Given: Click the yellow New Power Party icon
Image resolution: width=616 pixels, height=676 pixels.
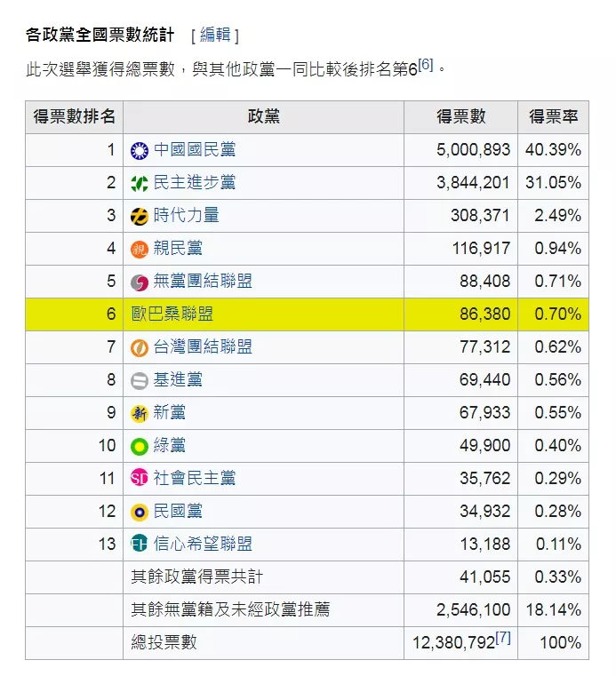Looking at the screenshot, I should coord(140,216).
